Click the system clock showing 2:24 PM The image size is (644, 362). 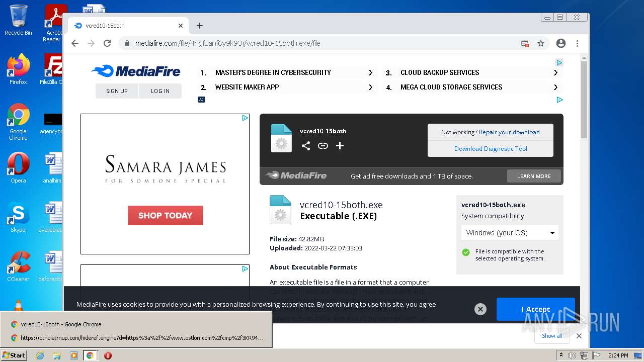[617, 355]
